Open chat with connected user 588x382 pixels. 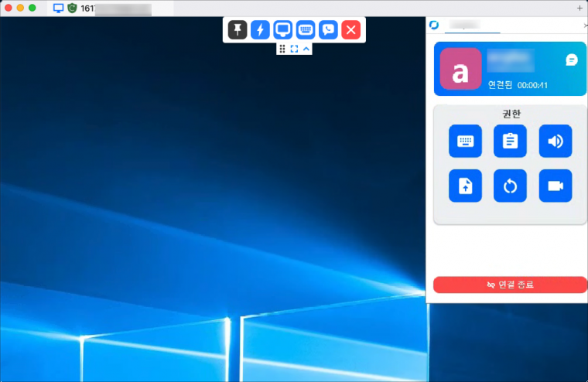pos(572,60)
